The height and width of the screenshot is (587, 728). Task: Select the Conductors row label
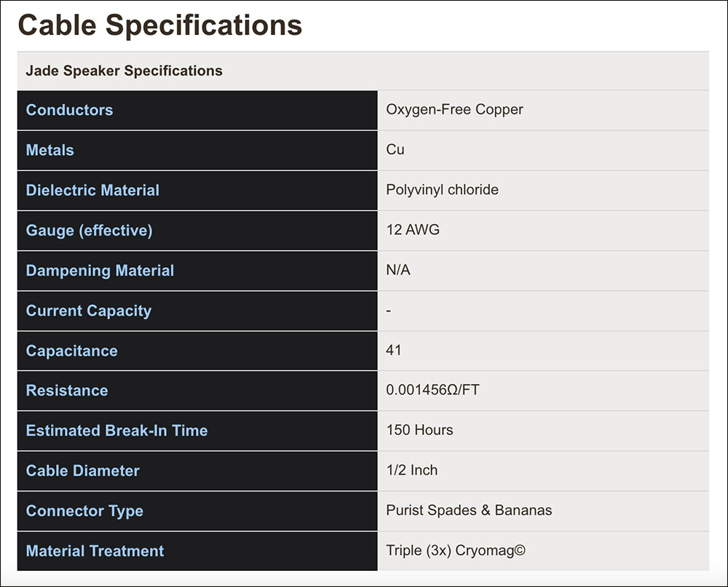click(x=69, y=111)
